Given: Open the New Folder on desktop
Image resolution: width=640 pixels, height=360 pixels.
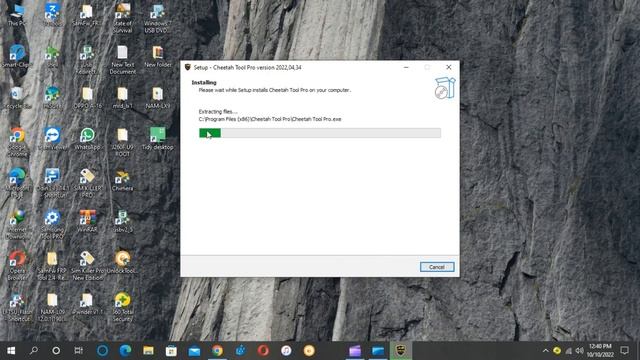Looking at the screenshot, I should 158,56.
